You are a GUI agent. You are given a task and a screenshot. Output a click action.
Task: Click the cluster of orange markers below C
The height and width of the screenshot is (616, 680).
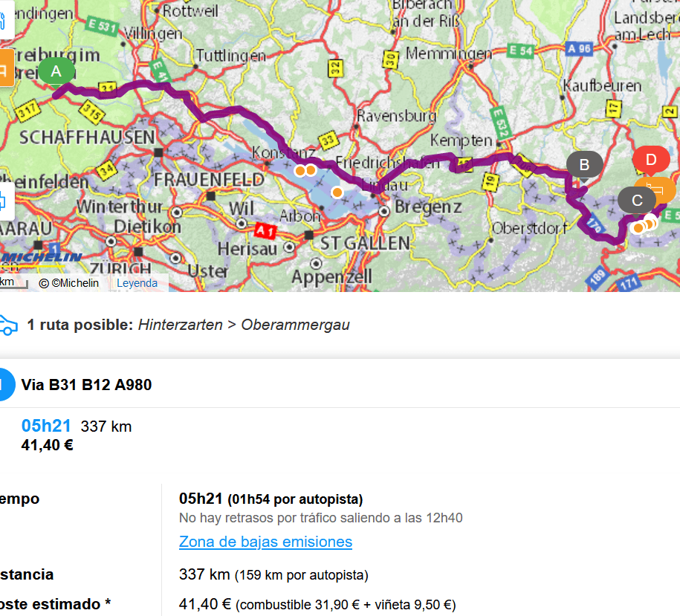click(x=644, y=225)
